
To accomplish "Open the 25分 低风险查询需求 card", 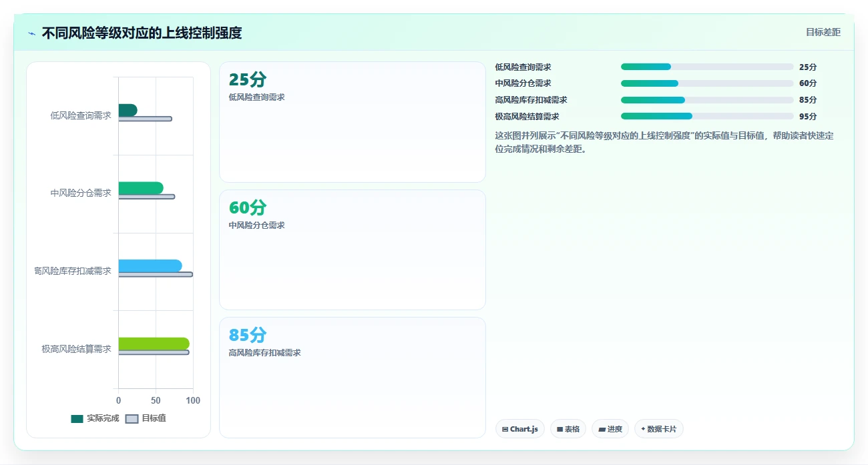I will (x=352, y=122).
